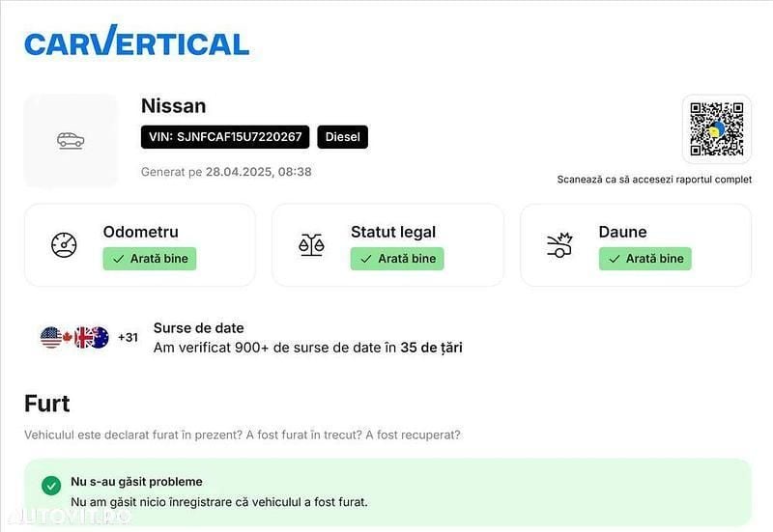Click 'Scanează ca să accesezi raportul complet' text
This screenshot has height=532, width=773.
654,180
